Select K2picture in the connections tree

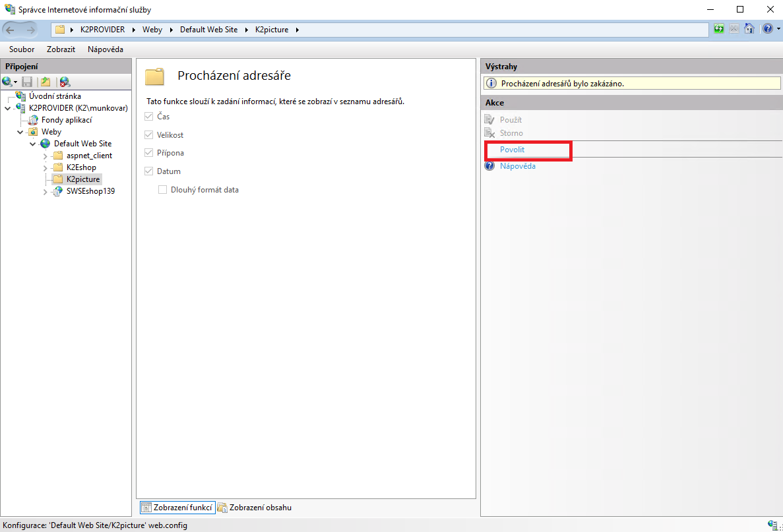click(83, 179)
